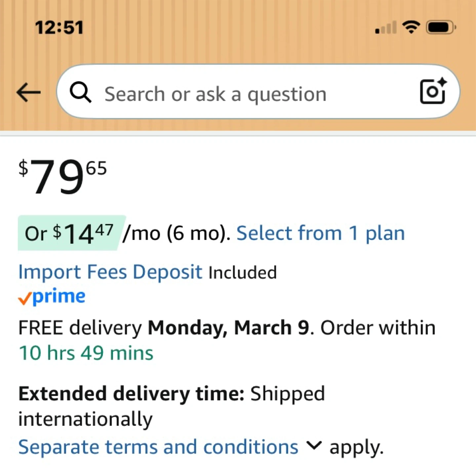476x474 pixels.
Task: Open the "Select from 1 plan" link
Action: point(320,233)
